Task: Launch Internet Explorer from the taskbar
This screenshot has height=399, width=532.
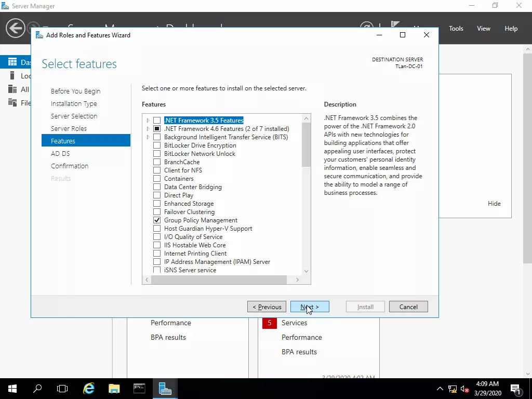Action: (89, 389)
